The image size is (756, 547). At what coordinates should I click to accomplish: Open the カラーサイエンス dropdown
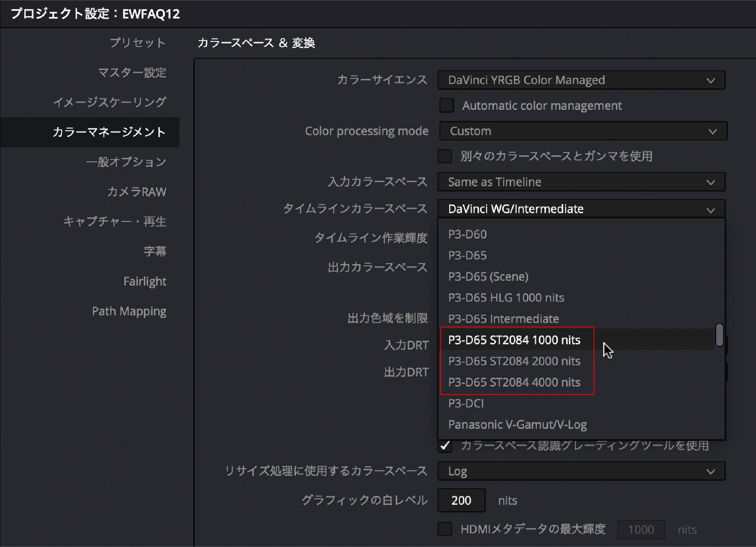click(581, 80)
